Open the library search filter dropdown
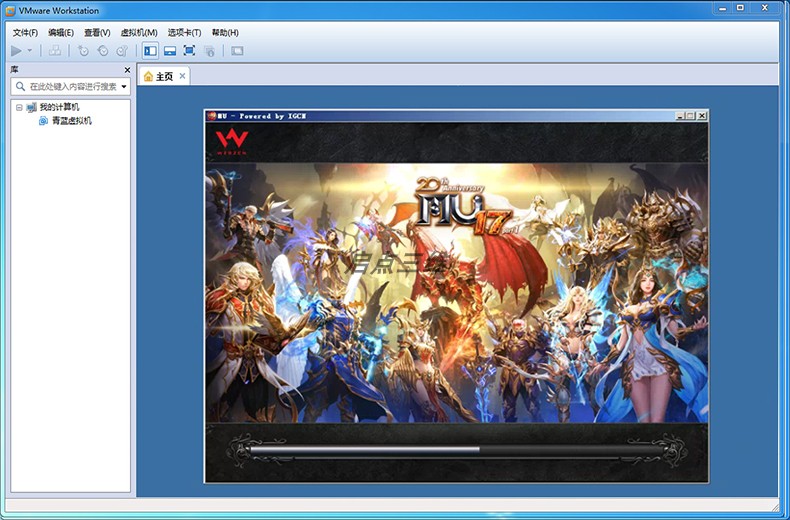 [x=124, y=87]
